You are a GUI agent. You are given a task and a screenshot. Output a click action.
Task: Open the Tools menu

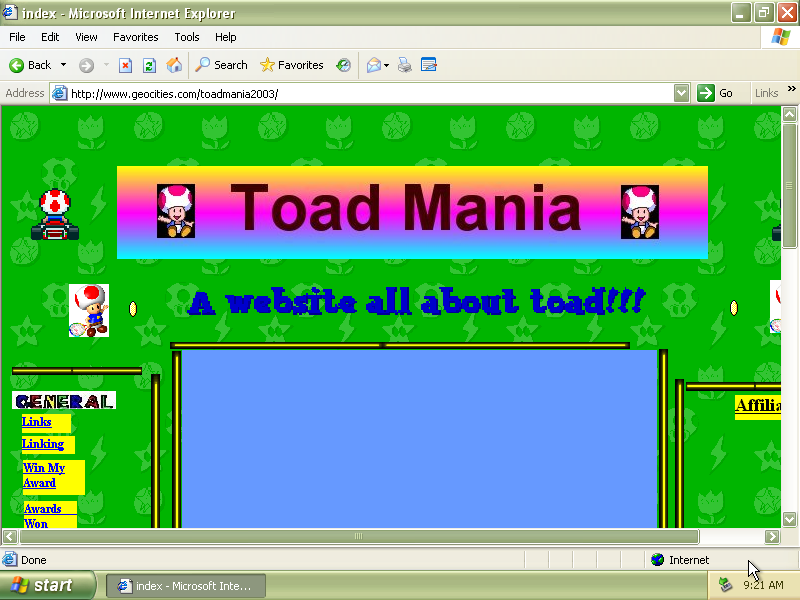tap(187, 37)
